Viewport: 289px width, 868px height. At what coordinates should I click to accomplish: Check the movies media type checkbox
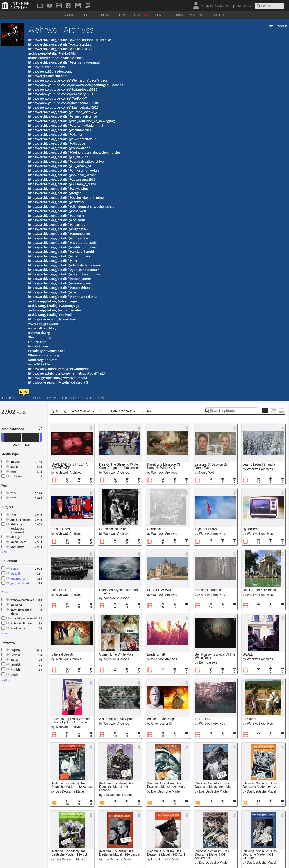coord(3,461)
